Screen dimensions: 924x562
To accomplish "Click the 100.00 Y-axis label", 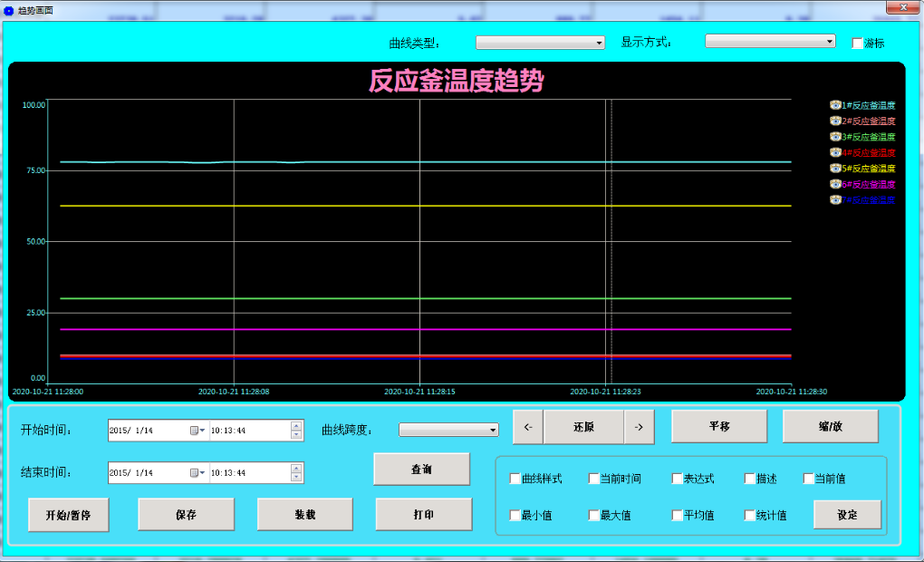I will [34, 105].
